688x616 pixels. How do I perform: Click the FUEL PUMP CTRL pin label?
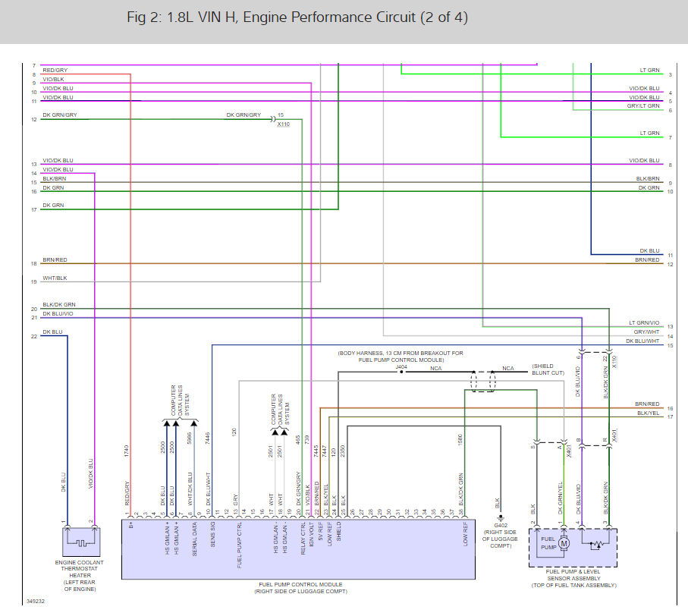click(240, 545)
